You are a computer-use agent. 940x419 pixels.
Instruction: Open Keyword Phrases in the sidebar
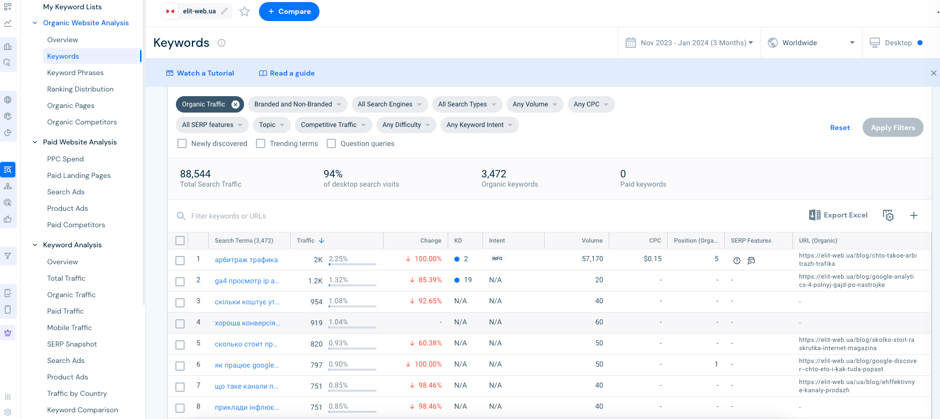tap(75, 73)
